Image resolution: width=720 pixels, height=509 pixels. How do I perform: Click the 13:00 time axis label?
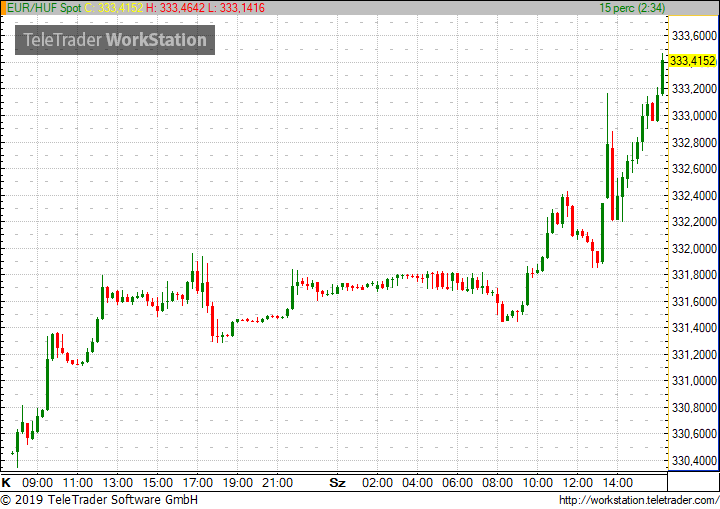click(x=118, y=483)
